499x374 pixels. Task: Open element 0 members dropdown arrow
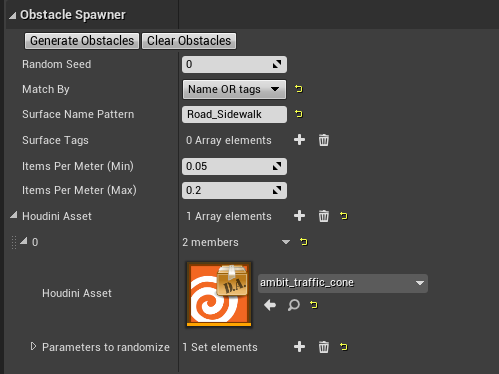(286, 242)
